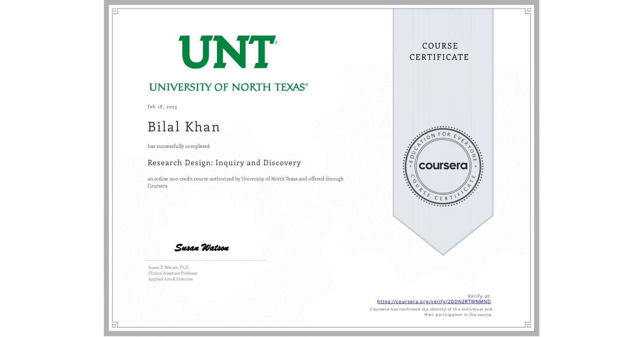Open the Coursera verification link
This screenshot has width=644, height=337.
[x=434, y=301]
